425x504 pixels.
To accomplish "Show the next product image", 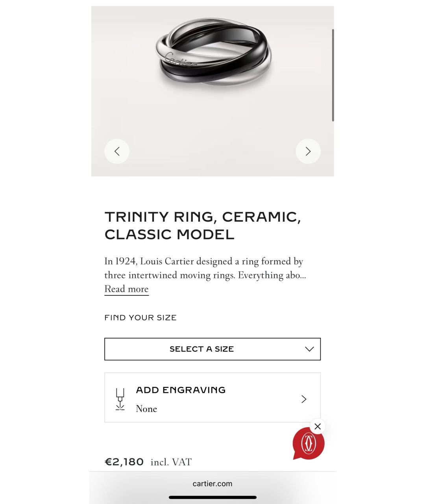I will 308,151.
